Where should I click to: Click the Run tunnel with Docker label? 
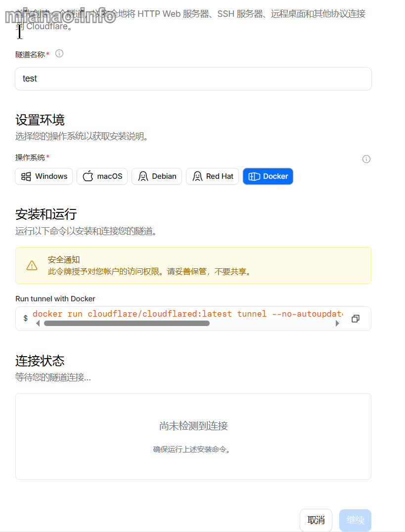coord(55,299)
